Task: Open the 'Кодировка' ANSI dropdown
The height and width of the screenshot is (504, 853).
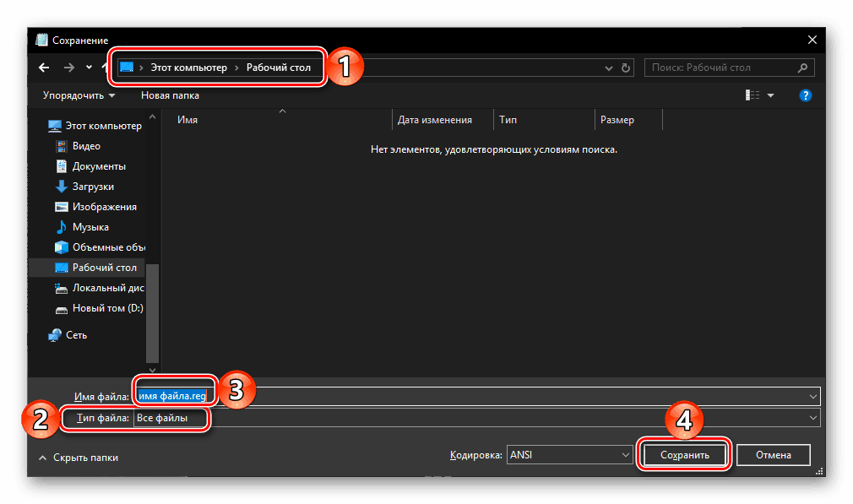Action: point(569,455)
